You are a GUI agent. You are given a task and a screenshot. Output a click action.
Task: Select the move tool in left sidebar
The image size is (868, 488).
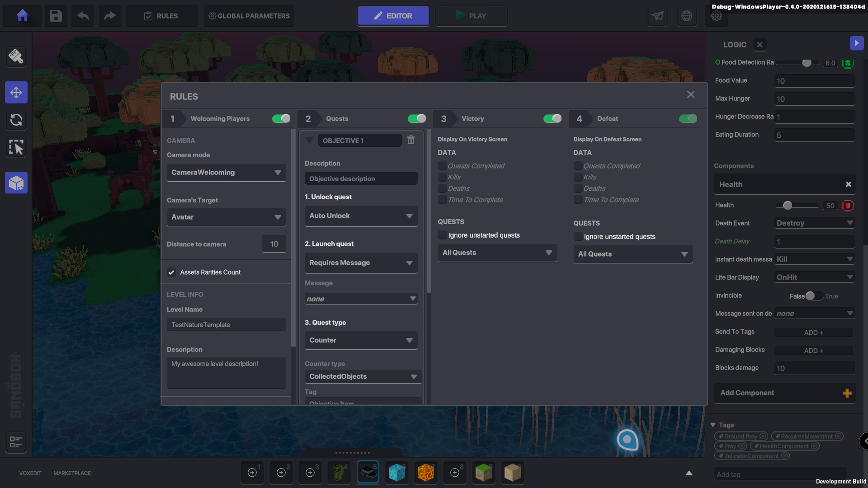(16, 93)
